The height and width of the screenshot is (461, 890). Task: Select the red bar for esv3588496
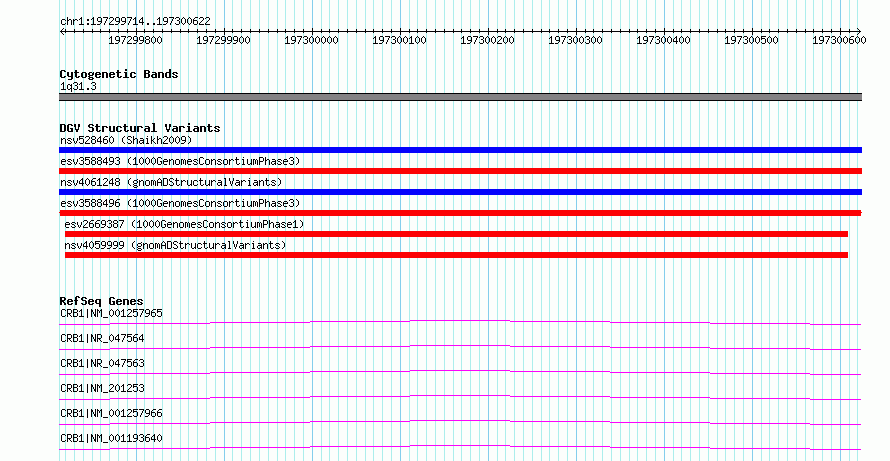[460, 213]
